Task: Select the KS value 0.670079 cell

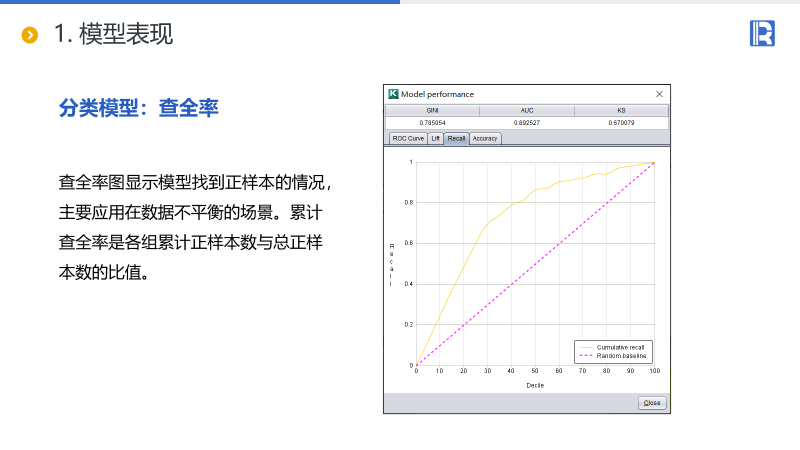Action: coord(621,122)
